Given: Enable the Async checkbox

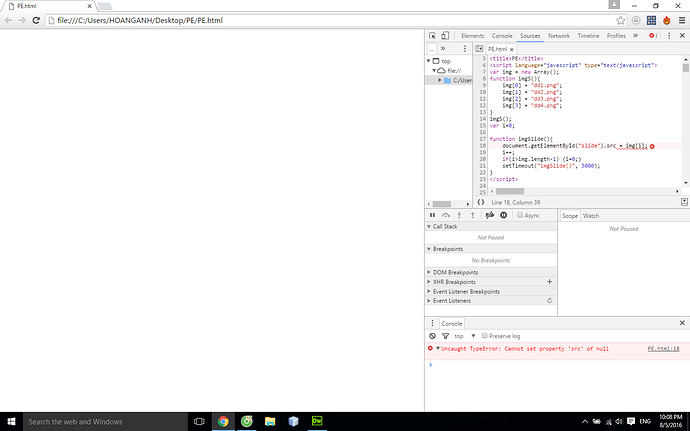Looking at the screenshot, I should [518, 215].
